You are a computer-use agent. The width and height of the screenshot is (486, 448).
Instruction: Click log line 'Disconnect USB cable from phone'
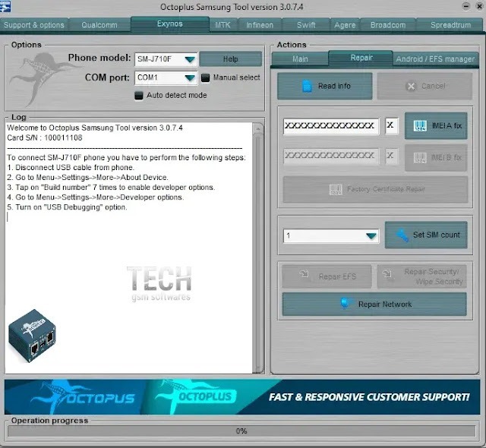(71, 168)
